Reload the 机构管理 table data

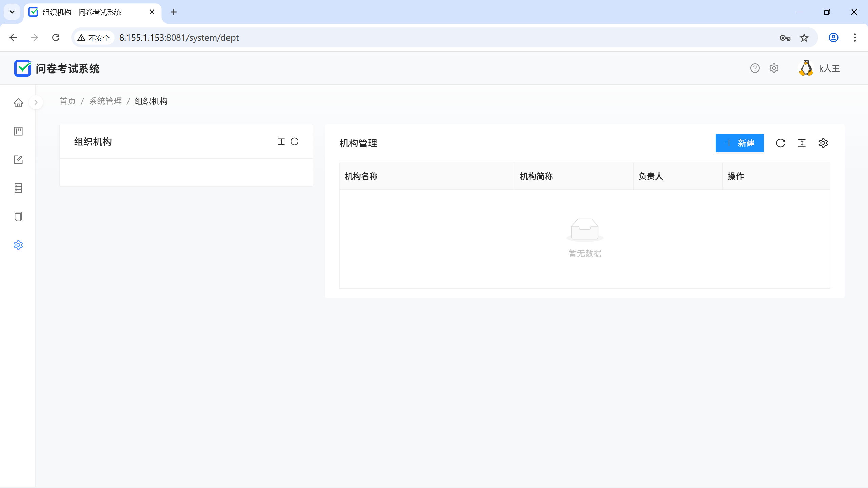tap(780, 143)
